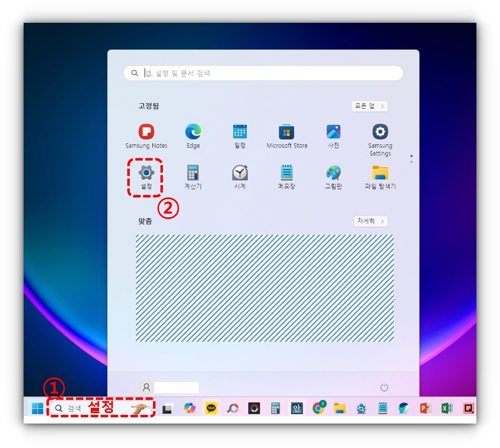Open Microsoft Store from pinned apps
The width and height of the screenshot is (500, 448).
[x=287, y=136]
